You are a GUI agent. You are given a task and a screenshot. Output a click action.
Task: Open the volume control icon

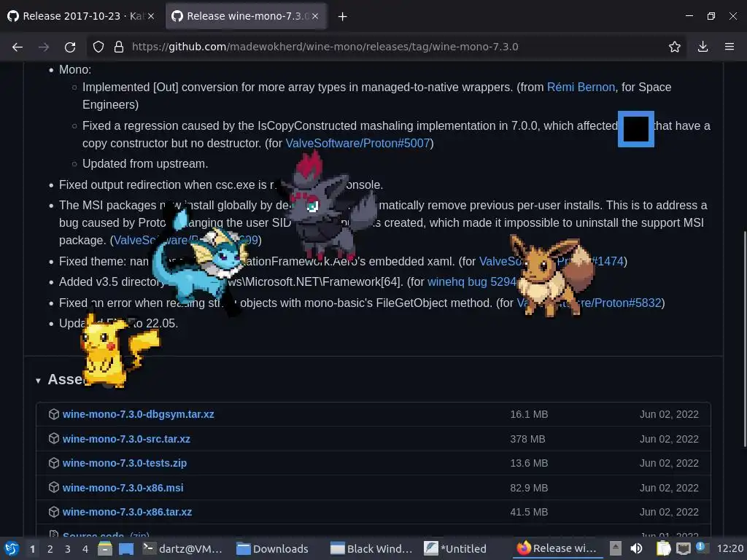[x=636, y=548]
